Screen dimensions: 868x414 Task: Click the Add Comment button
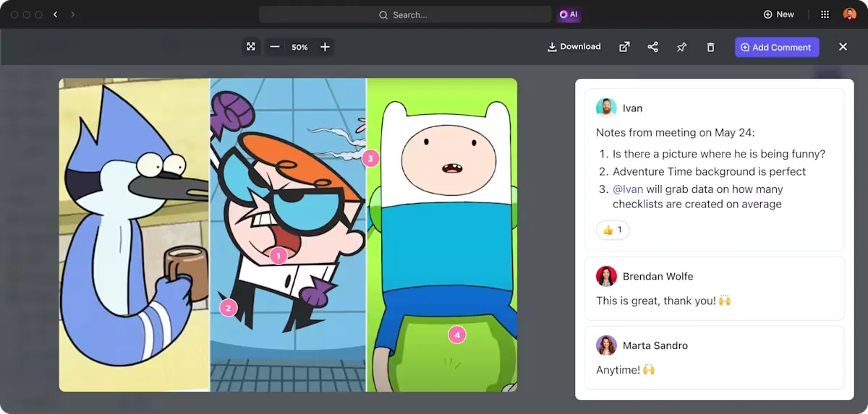click(x=777, y=47)
